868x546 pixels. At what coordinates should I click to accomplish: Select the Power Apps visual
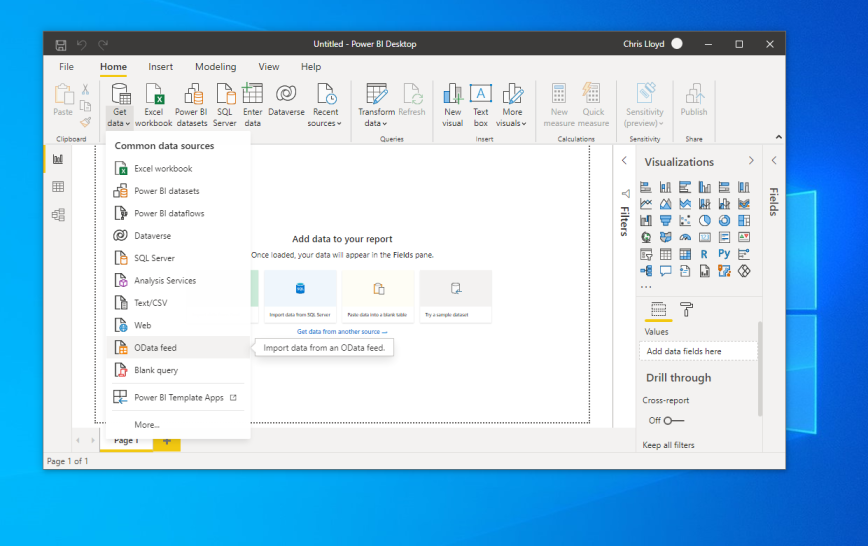(744, 271)
